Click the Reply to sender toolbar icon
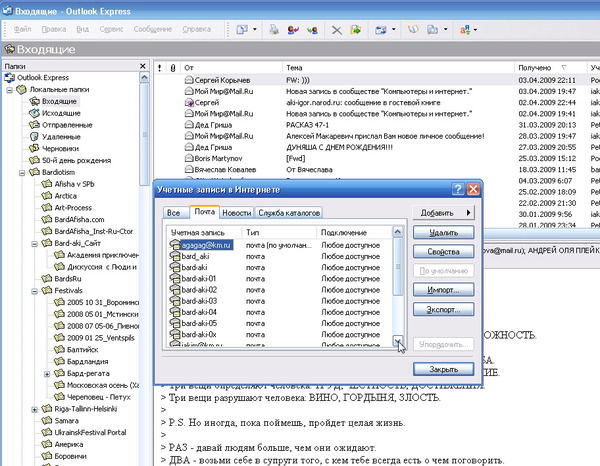 (293, 29)
